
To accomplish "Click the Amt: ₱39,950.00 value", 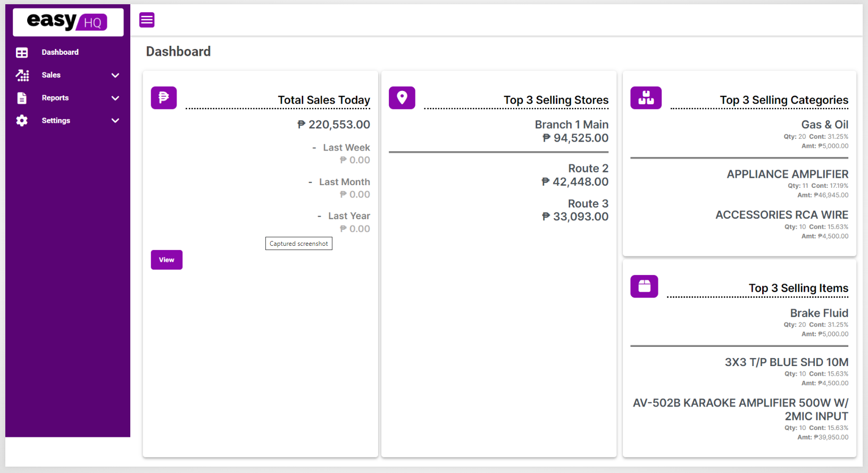I will click(823, 437).
